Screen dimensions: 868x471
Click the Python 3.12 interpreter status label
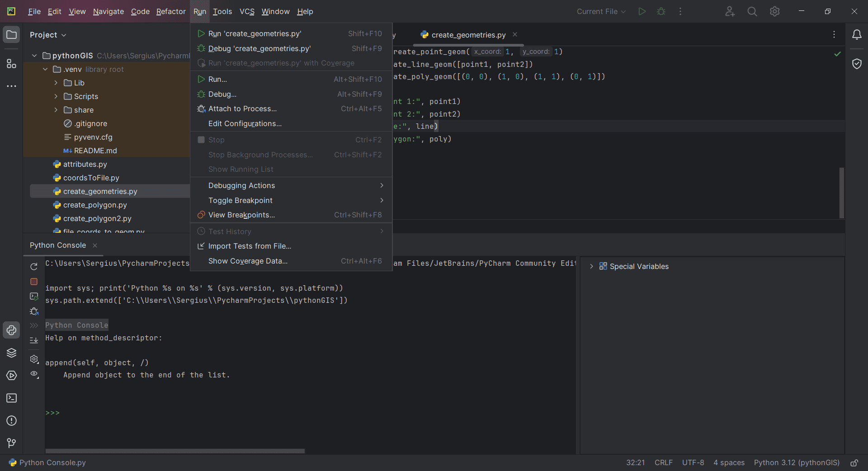(x=796, y=462)
